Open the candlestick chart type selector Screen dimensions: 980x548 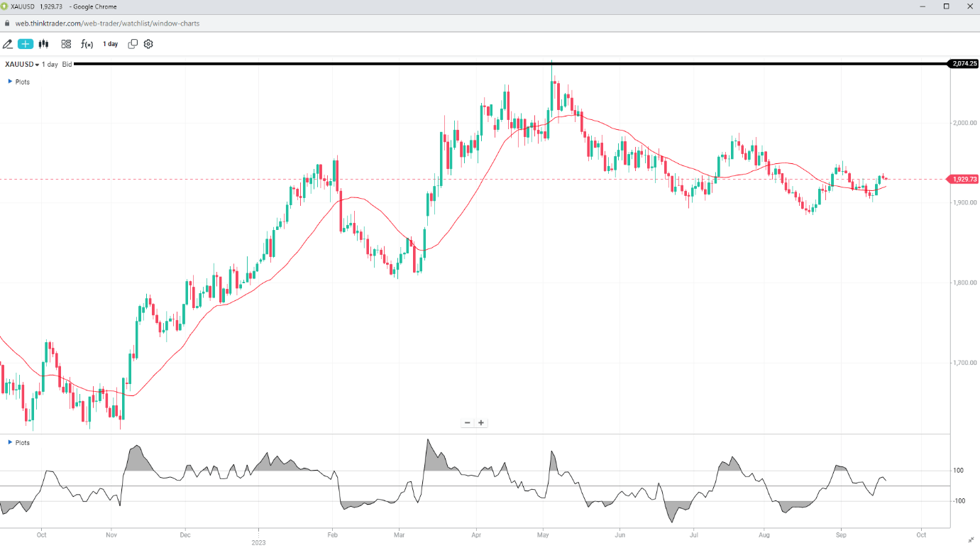(x=44, y=44)
